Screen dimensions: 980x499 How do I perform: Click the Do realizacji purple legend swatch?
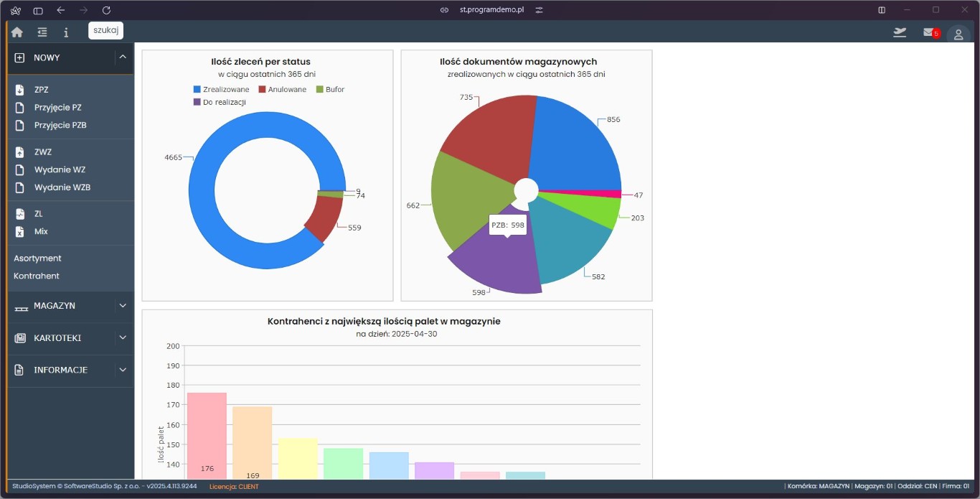tap(197, 103)
